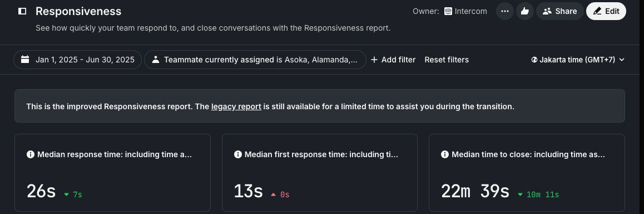The image size is (644, 214).
Task: Click the info icon on Median first response time
Action: click(x=238, y=154)
